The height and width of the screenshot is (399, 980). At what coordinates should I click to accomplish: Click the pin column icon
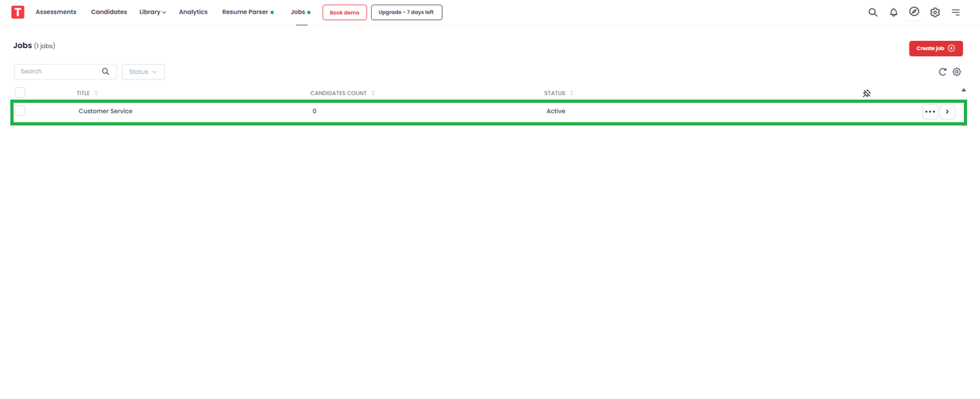coord(867,93)
